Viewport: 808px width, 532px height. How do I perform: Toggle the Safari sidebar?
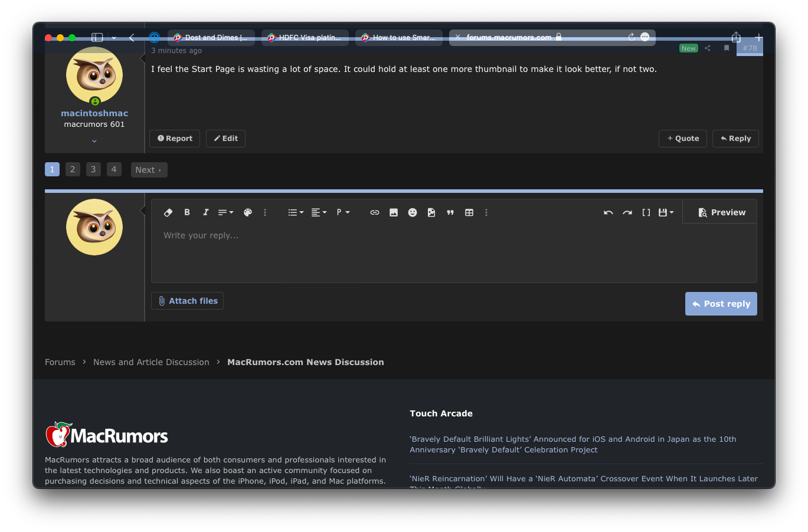97,37
